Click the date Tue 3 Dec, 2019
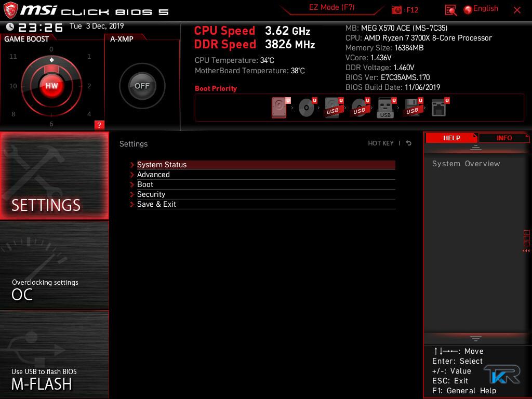 (97, 26)
